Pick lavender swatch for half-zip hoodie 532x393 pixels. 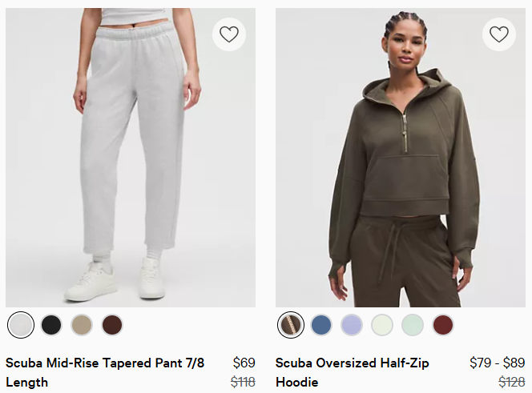pyautogui.click(x=352, y=325)
